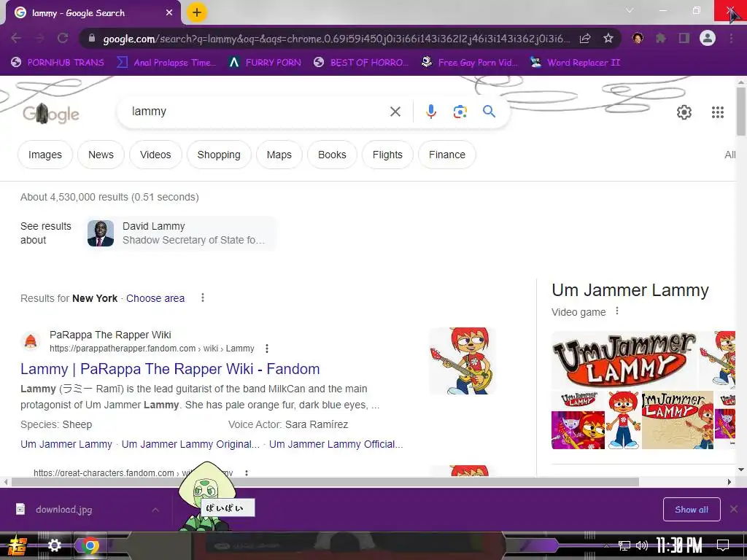Click the Google doodle logo
Viewport: 747px width, 560px height.
pyautogui.click(x=51, y=114)
